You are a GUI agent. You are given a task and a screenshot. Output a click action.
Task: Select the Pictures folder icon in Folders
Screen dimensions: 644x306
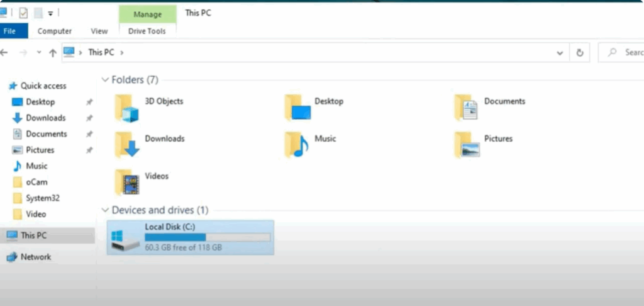[x=467, y=145]
